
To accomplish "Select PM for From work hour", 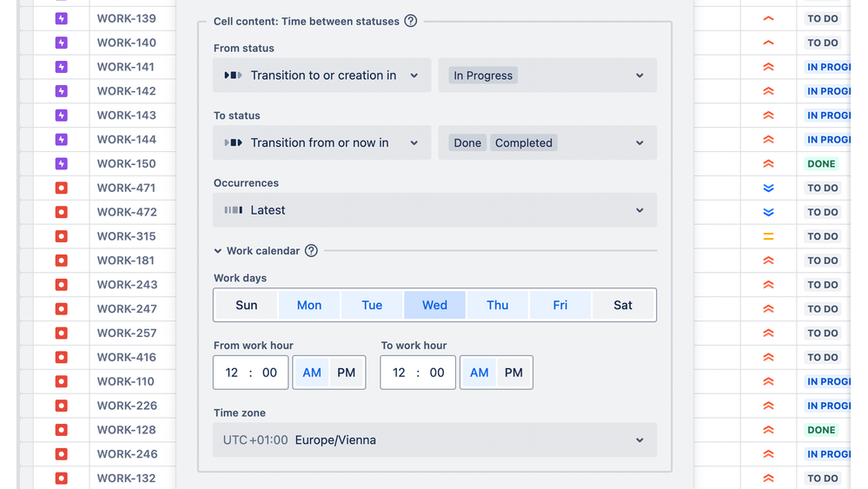I will 347,373.
